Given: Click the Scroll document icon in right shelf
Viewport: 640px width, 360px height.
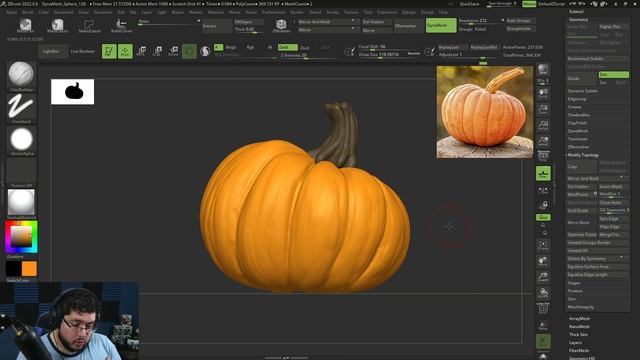Looking at the screenshot, I should pos(543,93).
